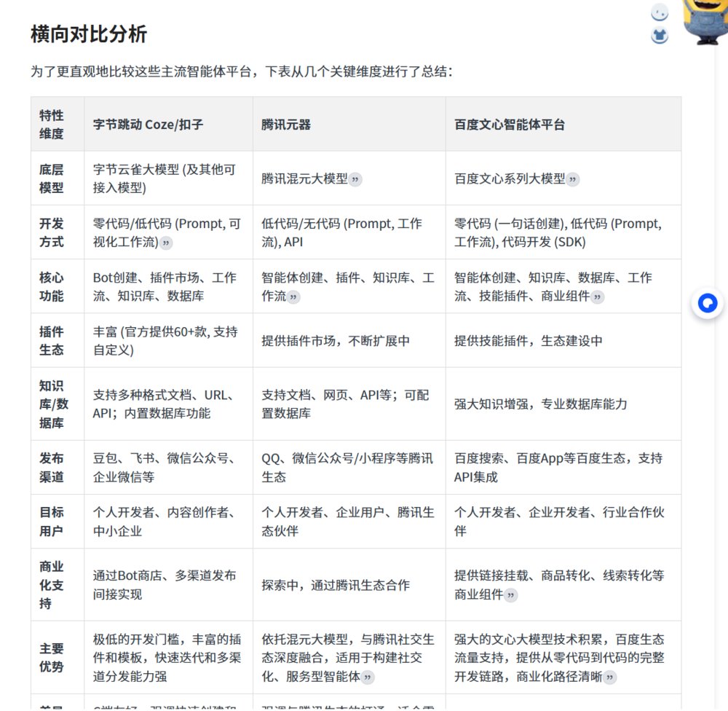
Task: Open the blue circular floating assistant button
Action: (707, 304)
